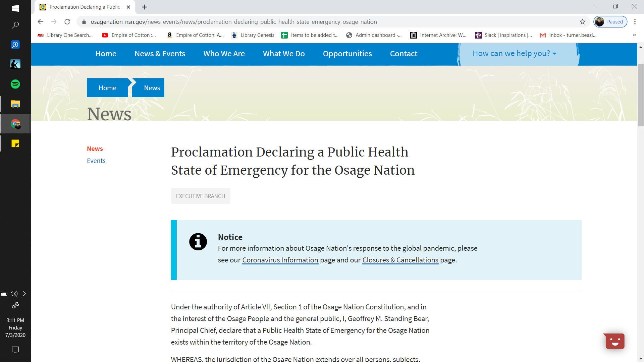The image size is (644, 362).
Task: Expand 'How can we help you?' dropdown
Action: 514,54
